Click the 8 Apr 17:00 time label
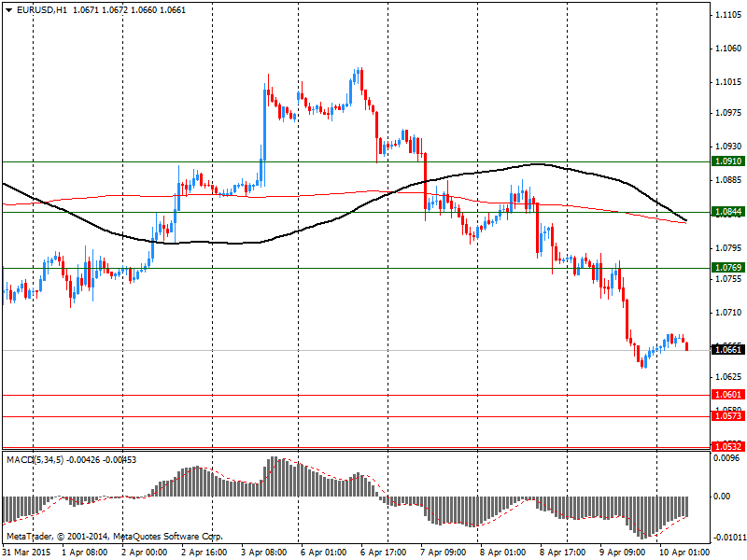 (x=563, y=553)
